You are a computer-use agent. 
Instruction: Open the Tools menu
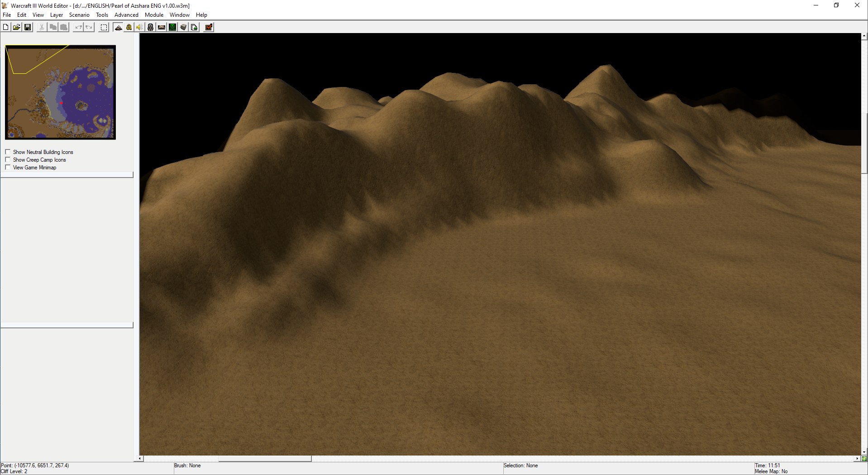click(x=102, y=15)
